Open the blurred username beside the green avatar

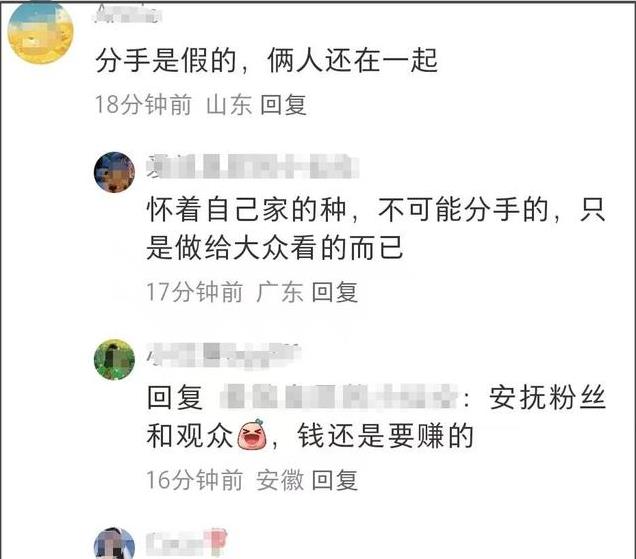[223, 354]
